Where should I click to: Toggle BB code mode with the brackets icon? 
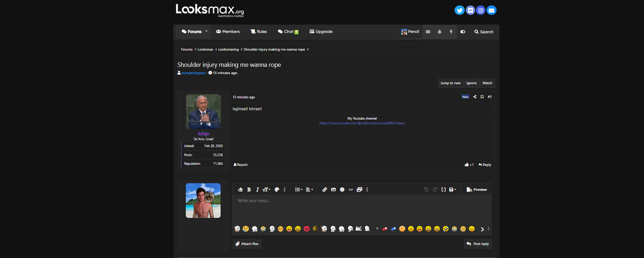(x=443, y=190)
